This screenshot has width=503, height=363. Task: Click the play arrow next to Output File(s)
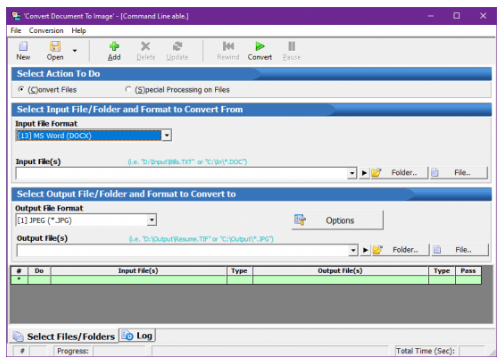coord(365,250)
